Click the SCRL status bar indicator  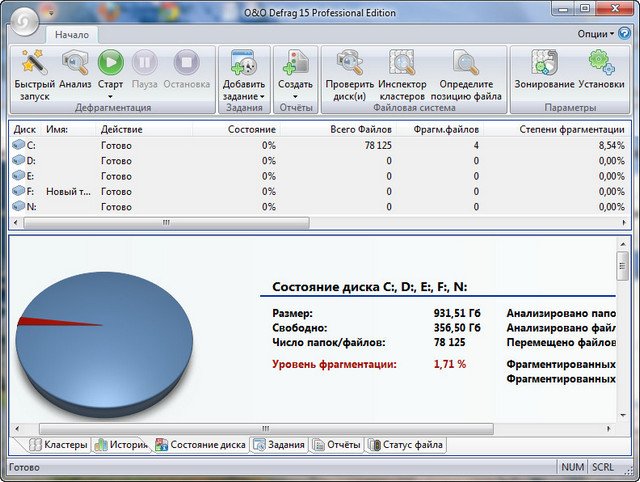point(602,467)
